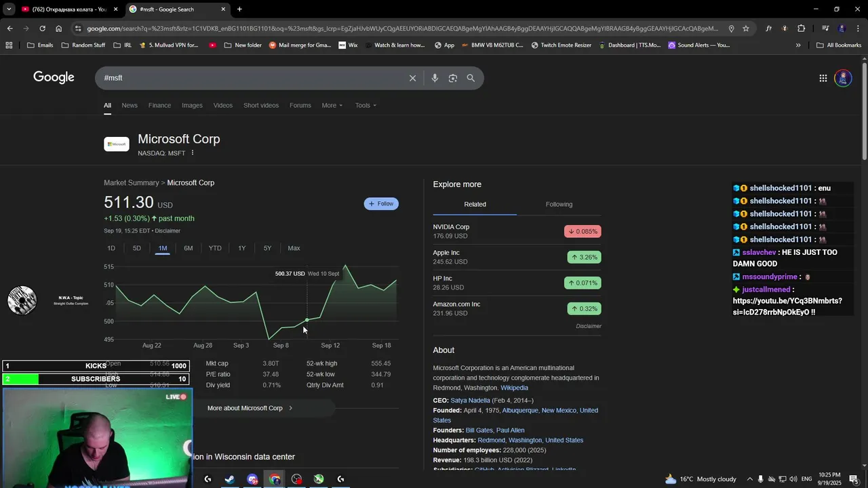Expand the Tools dropdown

366,106
